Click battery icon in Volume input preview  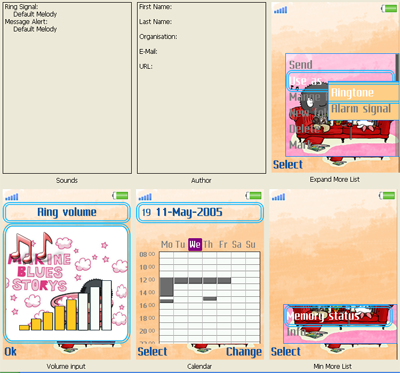tap(120, 195)
